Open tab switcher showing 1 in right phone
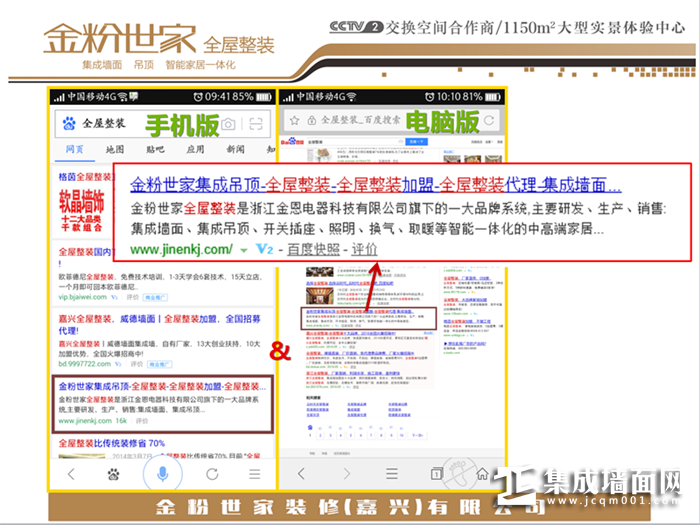 point(437,473)
